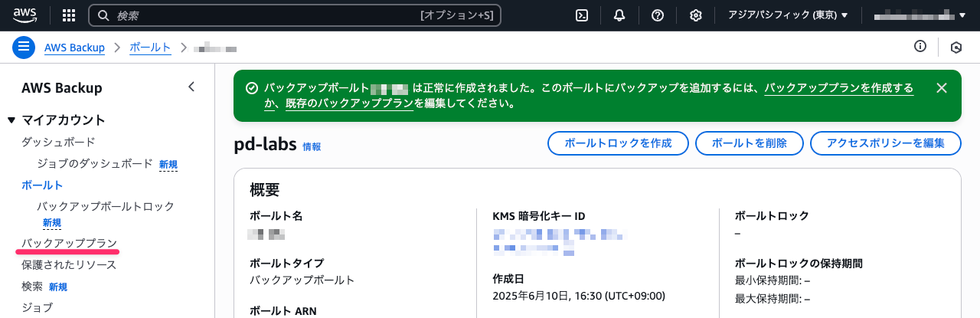
Task: Click ボールトロックを作成 button
Action: tap(618, 143)
